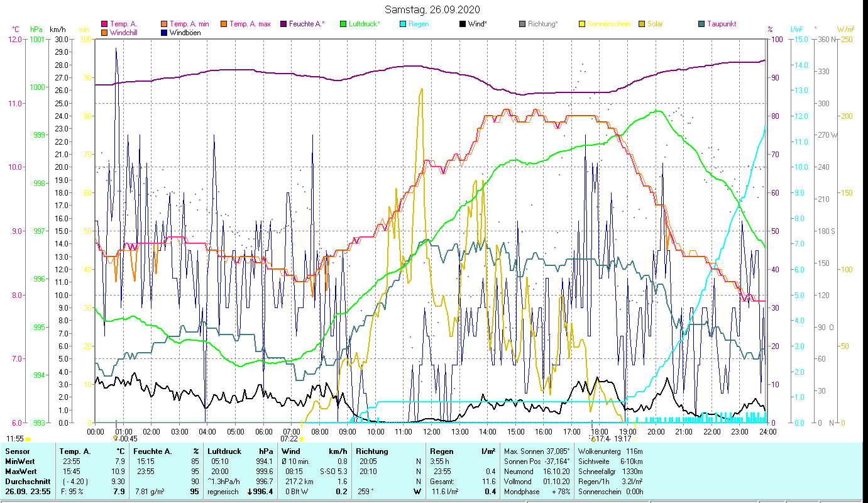Click the Regen column header in table
The width and height of the screenshot is (868, 503).
coord(441,451)
